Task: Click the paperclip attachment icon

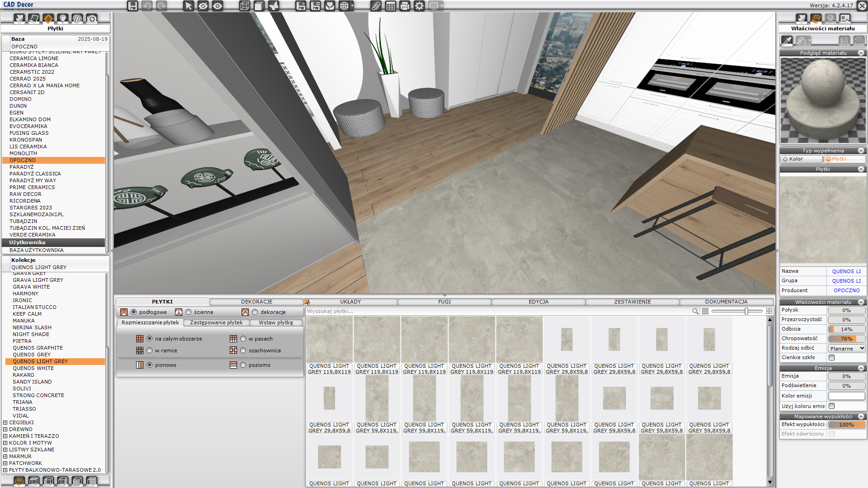Action: tap(376, 6)
